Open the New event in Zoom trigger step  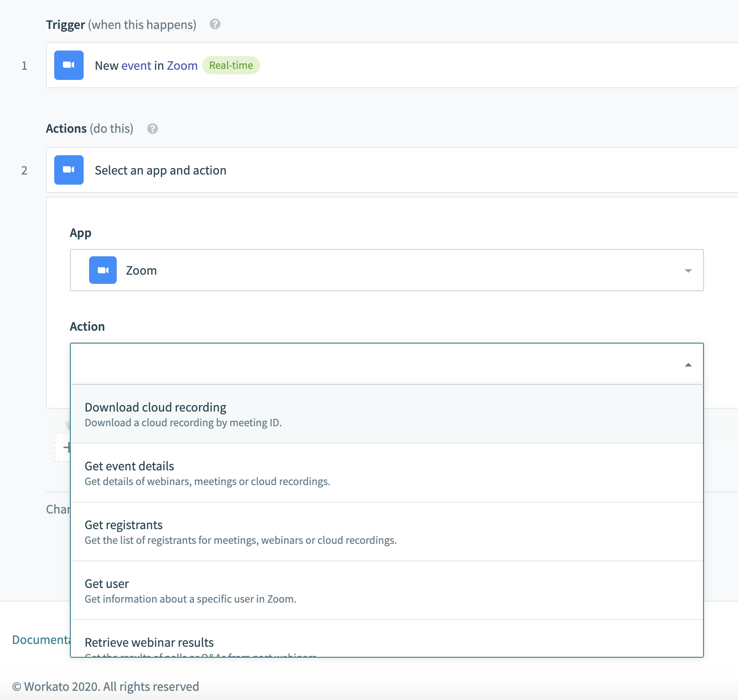(392, 65)
